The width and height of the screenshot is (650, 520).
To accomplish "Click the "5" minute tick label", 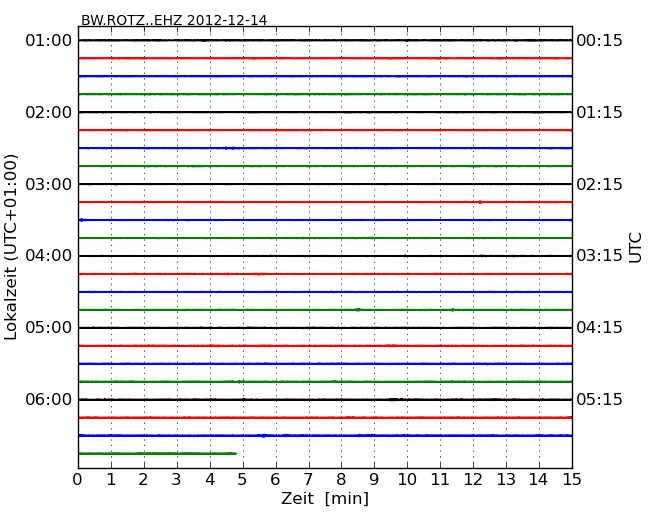I will click(242, 480).
